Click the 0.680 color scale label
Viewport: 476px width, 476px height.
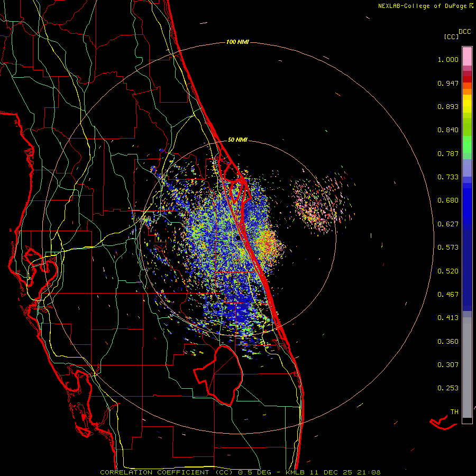coord(448,200)
